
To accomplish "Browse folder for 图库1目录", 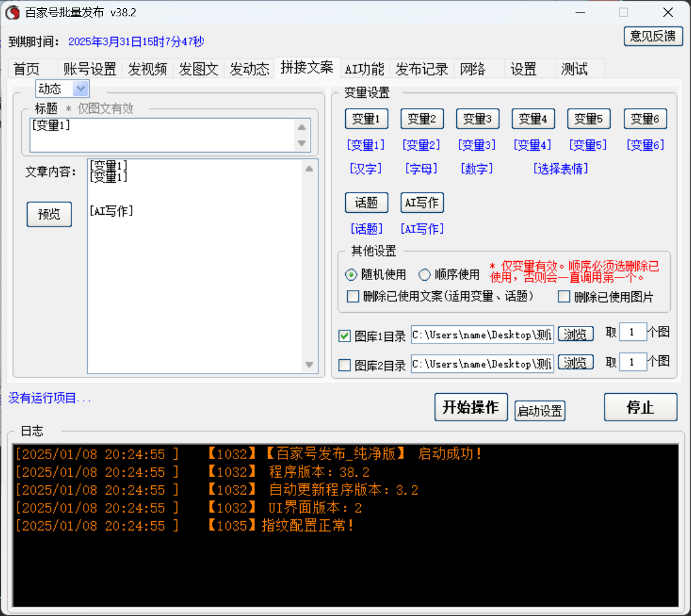I will tap(576, 334).
